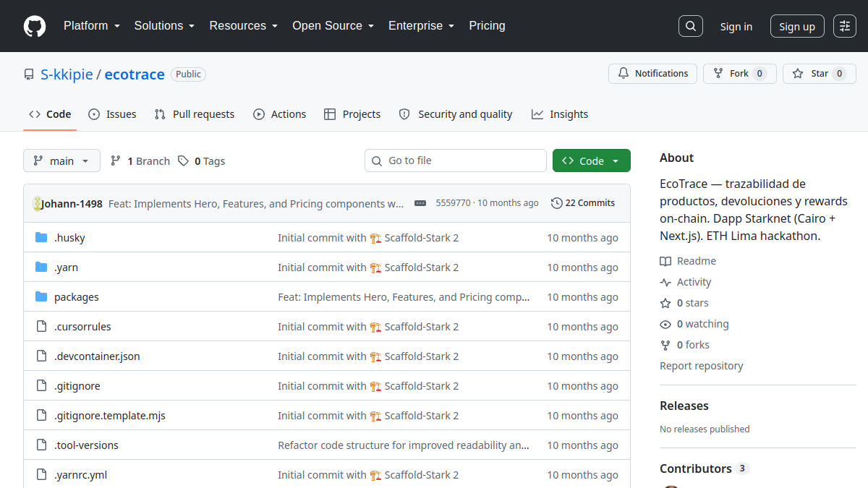
Task: Click the pulse icon next to Activity
Action: click(665, 282)
